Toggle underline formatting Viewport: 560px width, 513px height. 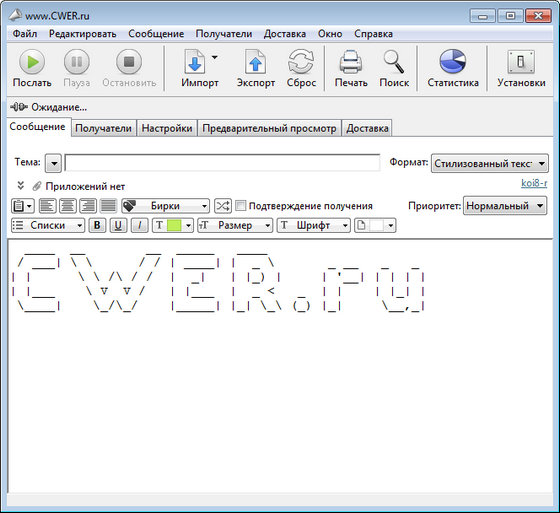point(118,225)
